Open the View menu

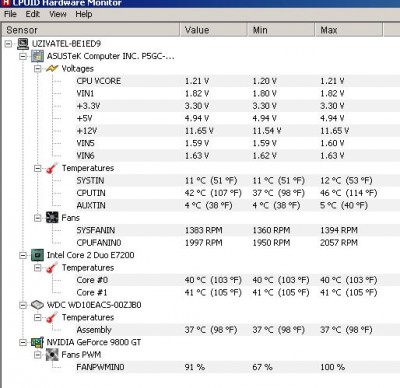click(x=58, y=14)
